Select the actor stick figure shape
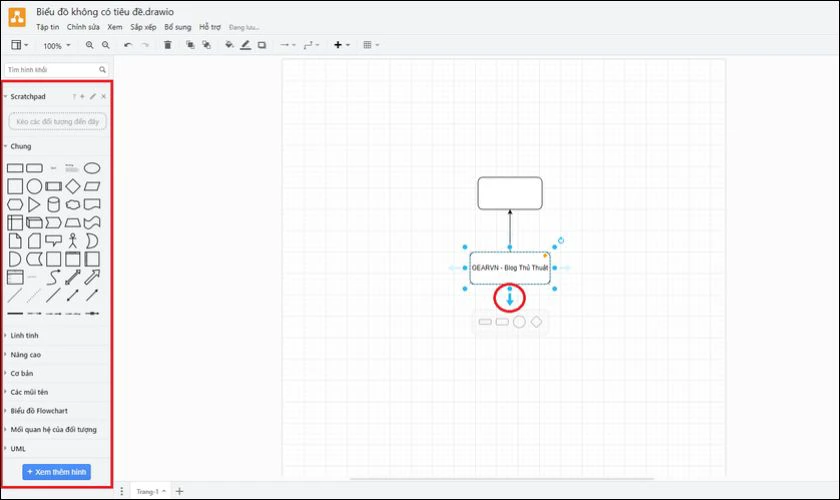This screenshot has width=840, height=500. click(x=73, y=241)
